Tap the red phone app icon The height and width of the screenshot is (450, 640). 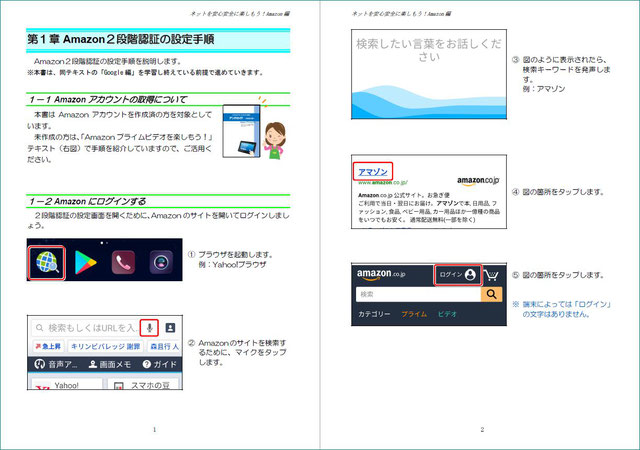coord(123,262)
